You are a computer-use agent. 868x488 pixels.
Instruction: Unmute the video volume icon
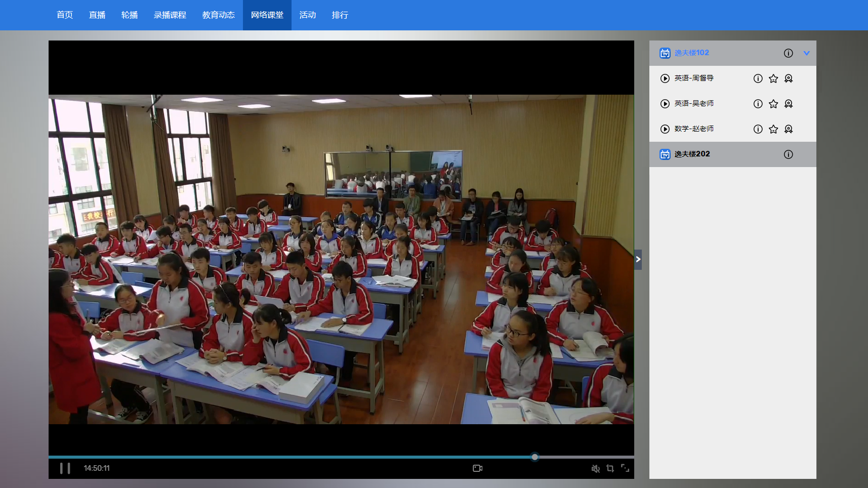596,469
